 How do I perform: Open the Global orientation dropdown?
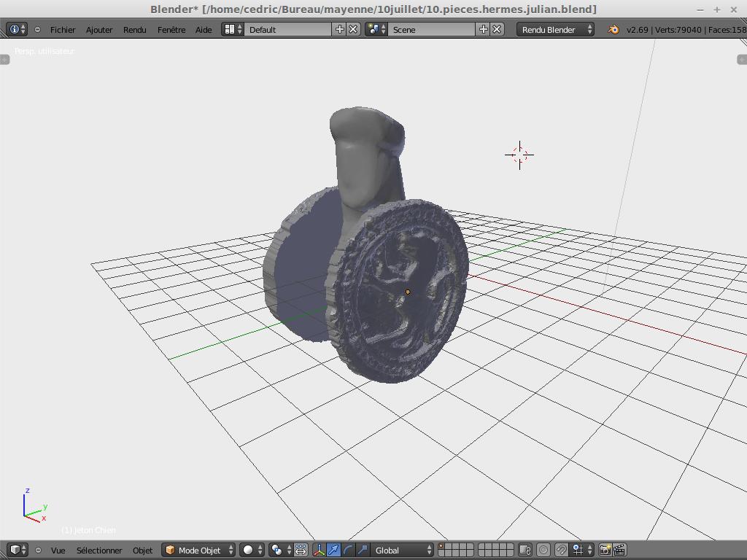[x=402, y=550]
